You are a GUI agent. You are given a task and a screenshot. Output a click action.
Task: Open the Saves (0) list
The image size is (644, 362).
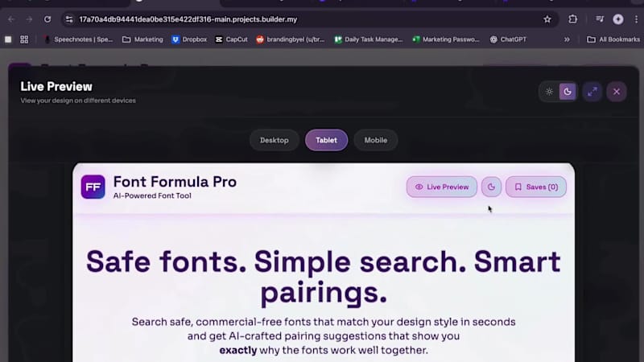pos(536,187)
